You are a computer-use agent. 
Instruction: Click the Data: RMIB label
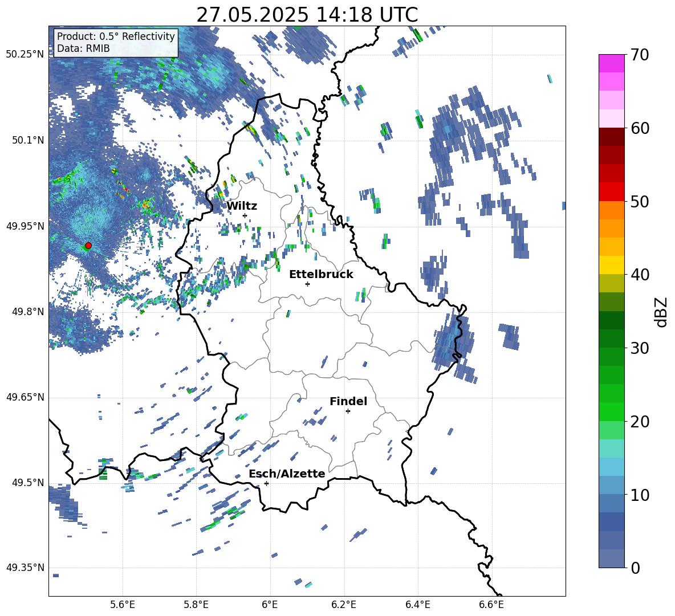tap(83, 48)
